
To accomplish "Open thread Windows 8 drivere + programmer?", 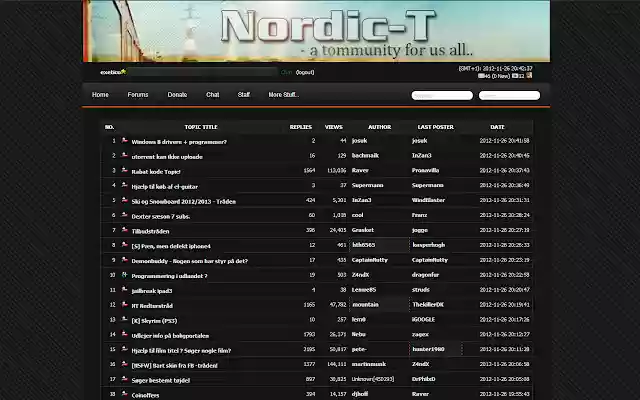I will point(179,142).
